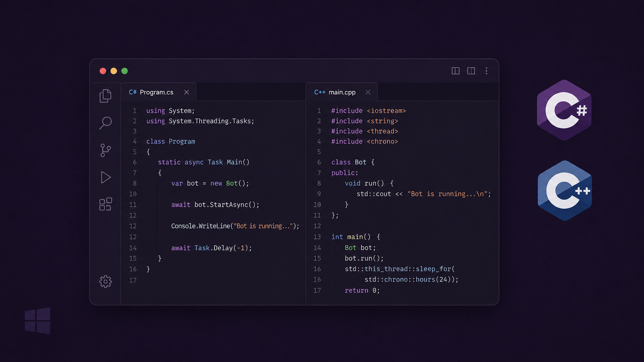Click the "bot.run();" call line
The image size is (644, 362).
[x=364, y=259]
